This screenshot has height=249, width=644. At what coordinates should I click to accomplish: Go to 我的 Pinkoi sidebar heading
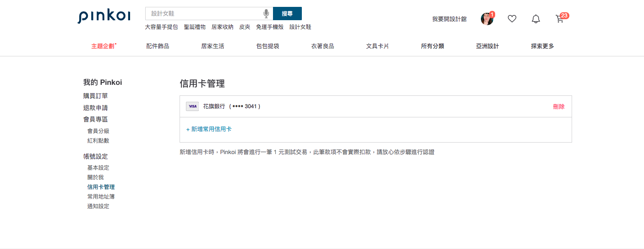tap(103, 83)
